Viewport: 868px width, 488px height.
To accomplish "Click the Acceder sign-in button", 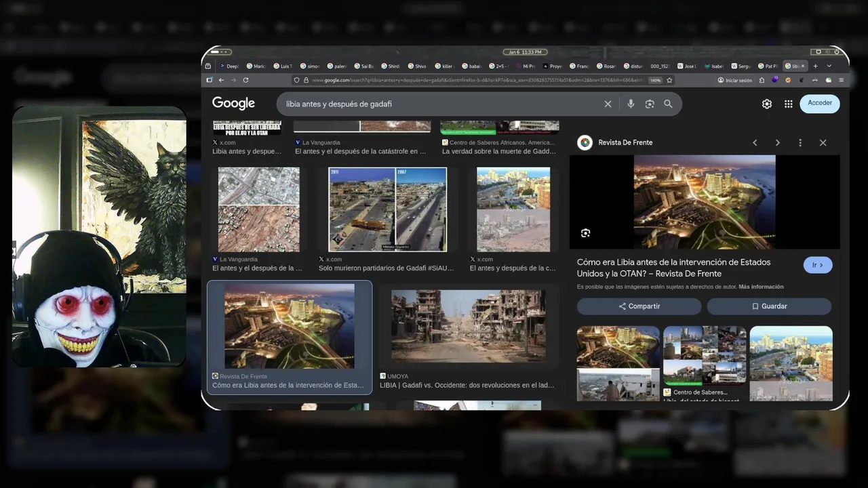I will point(820,103).
